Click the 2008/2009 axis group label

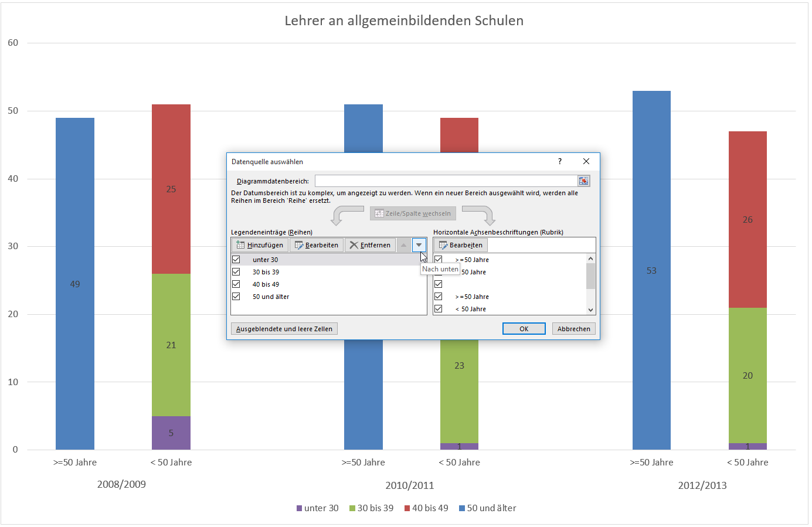121,484
